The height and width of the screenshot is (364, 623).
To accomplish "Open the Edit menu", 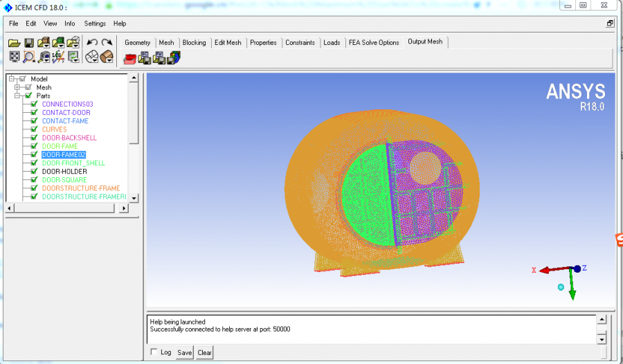I will pos(31,24).
